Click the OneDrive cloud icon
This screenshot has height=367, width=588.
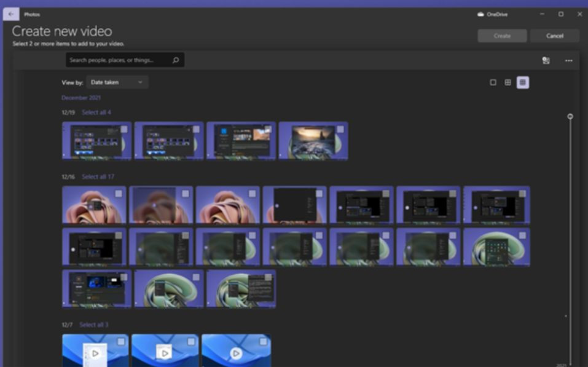coord(481,14)
